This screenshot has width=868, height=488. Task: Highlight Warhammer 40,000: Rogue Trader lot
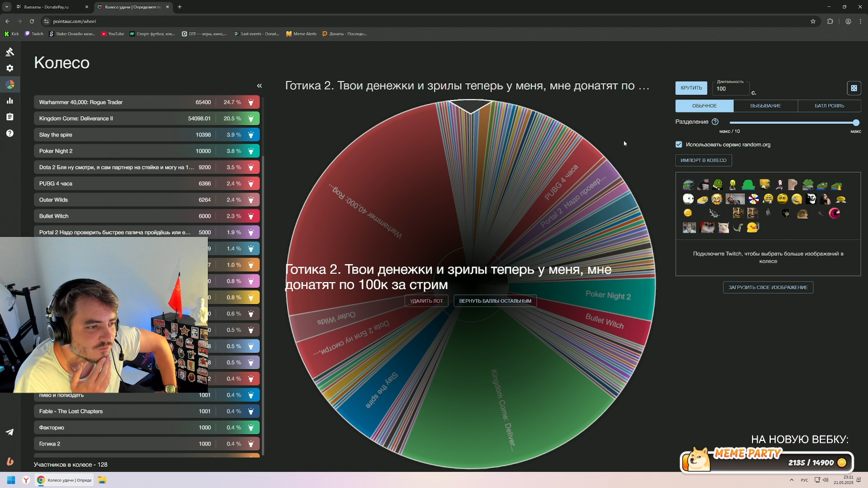(251, 102)
